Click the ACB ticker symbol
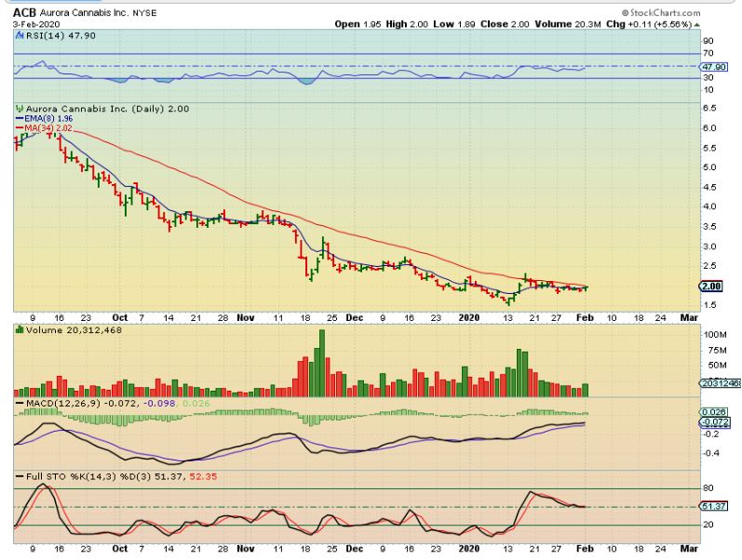The image size is (742, 560). tap(24, 13)
